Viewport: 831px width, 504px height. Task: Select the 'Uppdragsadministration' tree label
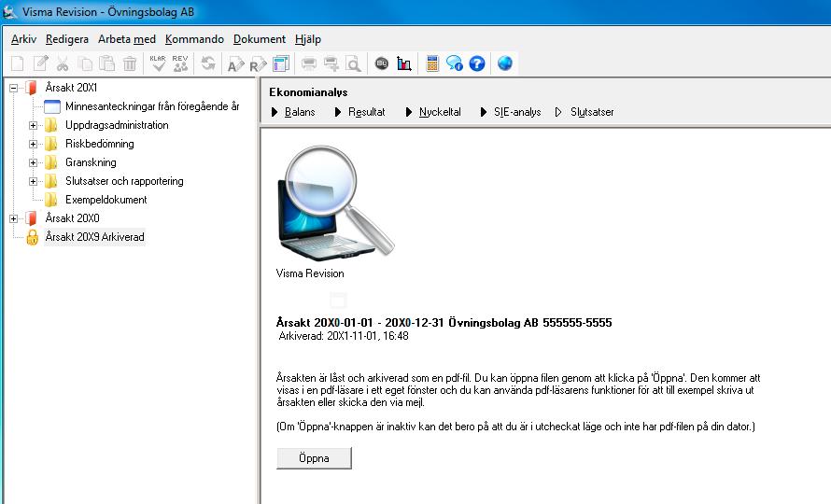117,125
